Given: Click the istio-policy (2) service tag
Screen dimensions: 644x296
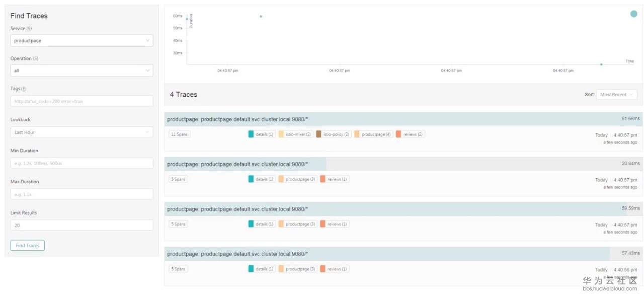Looking at the screenshot, I should [x=333, y=134].
